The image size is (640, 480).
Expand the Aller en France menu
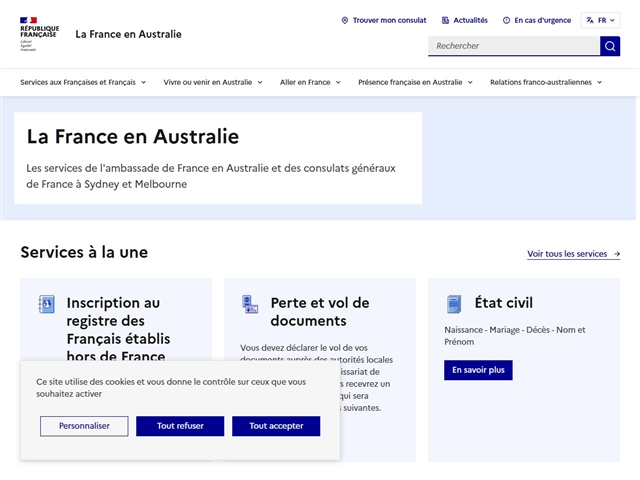pyautogui.click(x=310, y=82)
